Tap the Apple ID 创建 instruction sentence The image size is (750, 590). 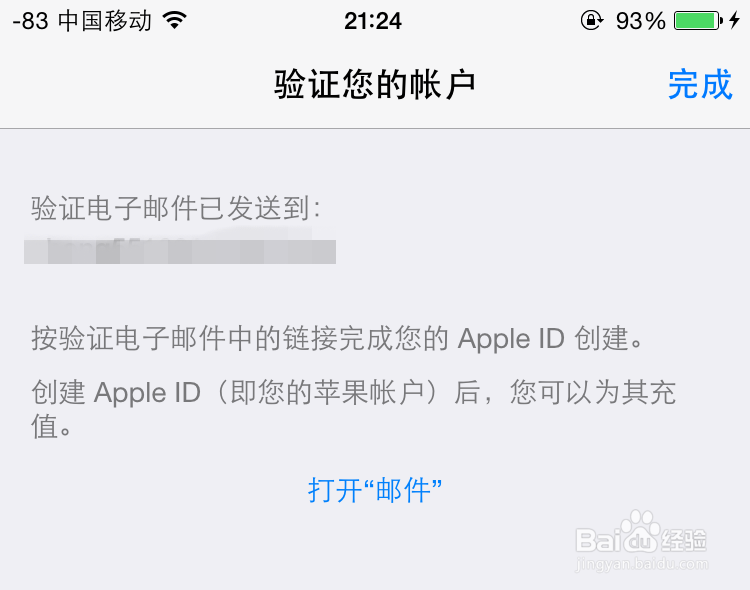[337, 338]
